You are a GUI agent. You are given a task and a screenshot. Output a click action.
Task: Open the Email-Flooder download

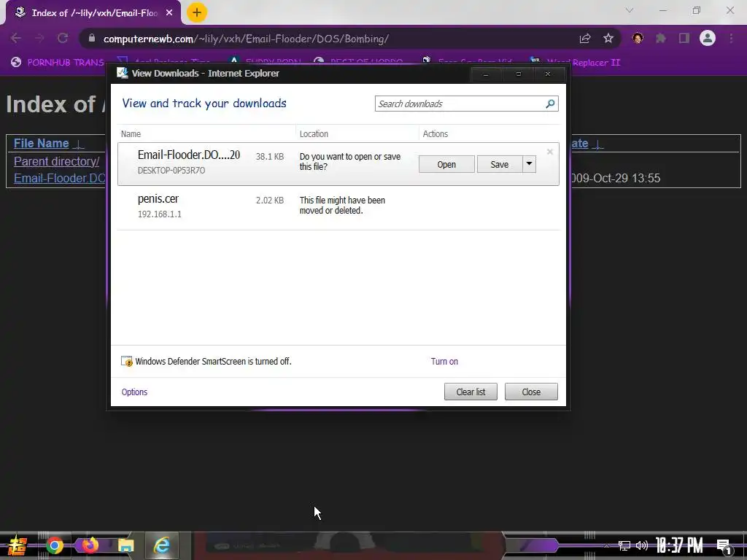446,164
